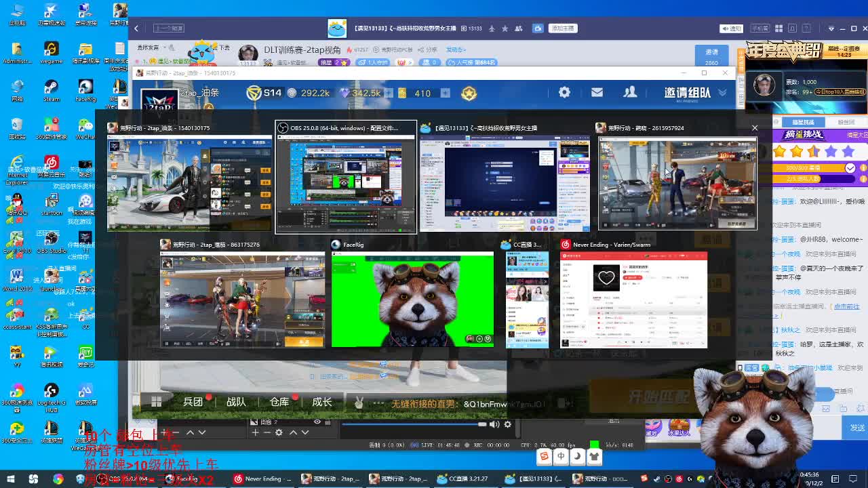Toggle the OBS source eye visibility icon
868x488 pixels.
click(317, 422)
